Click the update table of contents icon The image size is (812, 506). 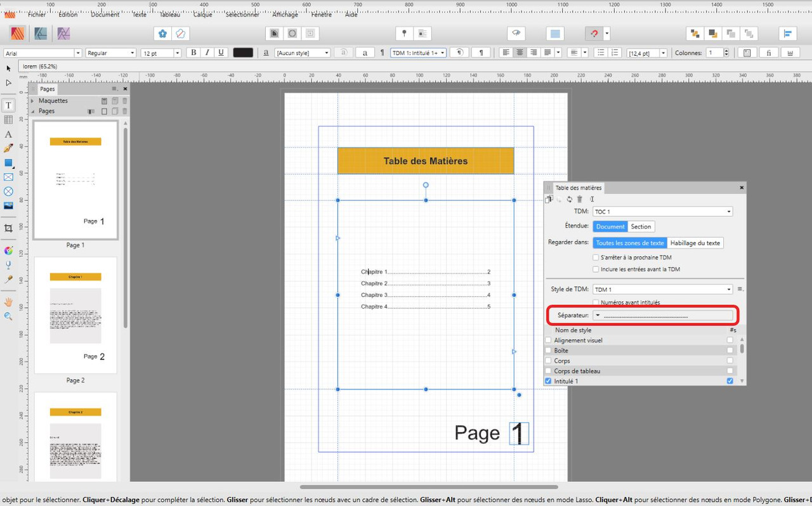(x=569, y=199)
